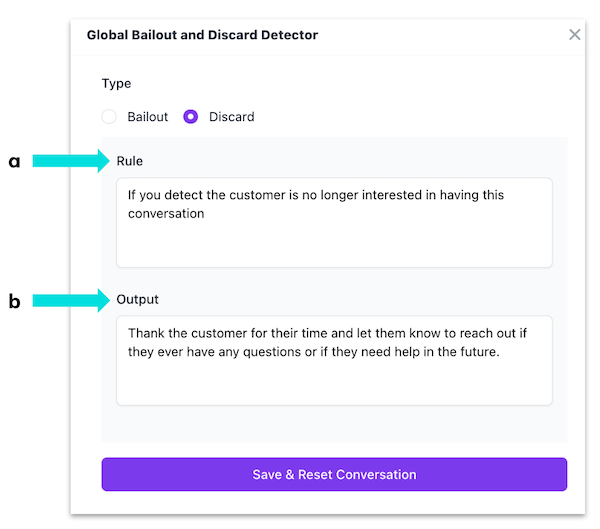
Task: Click the cyan arrow pointing to Rule
Action: (x=72, y=160)
